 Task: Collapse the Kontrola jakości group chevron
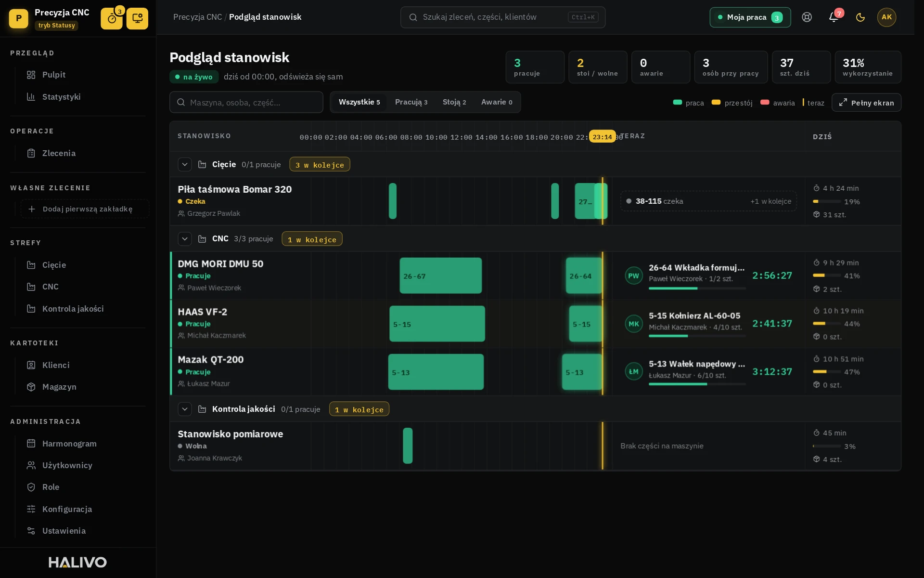point(185,409)
